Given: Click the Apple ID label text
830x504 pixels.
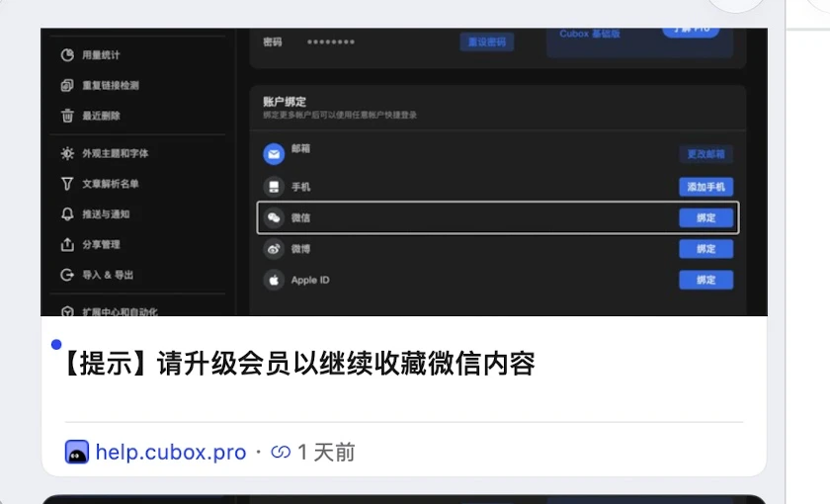Looking at the screenshot, I should click(310, 280).
